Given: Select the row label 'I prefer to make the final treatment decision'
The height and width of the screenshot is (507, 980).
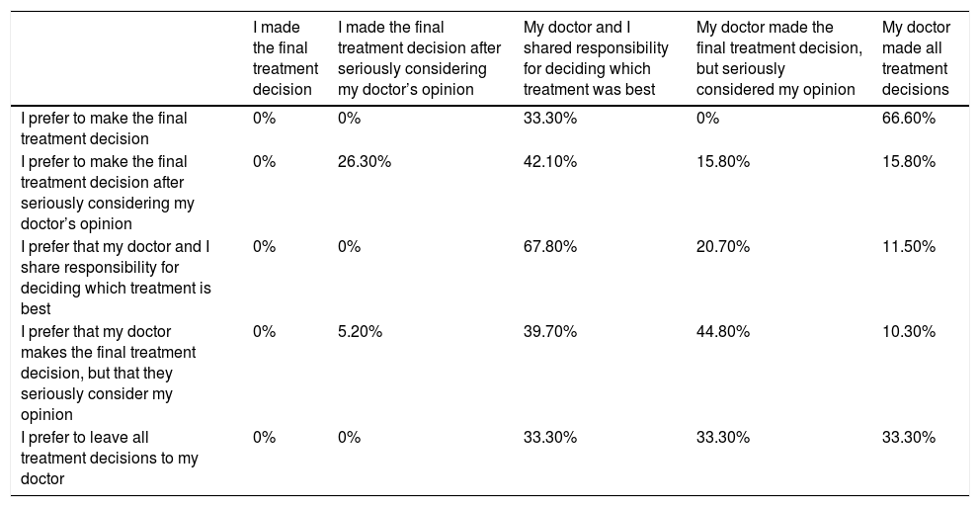Looking at the screenshot, I should (104, 128).
